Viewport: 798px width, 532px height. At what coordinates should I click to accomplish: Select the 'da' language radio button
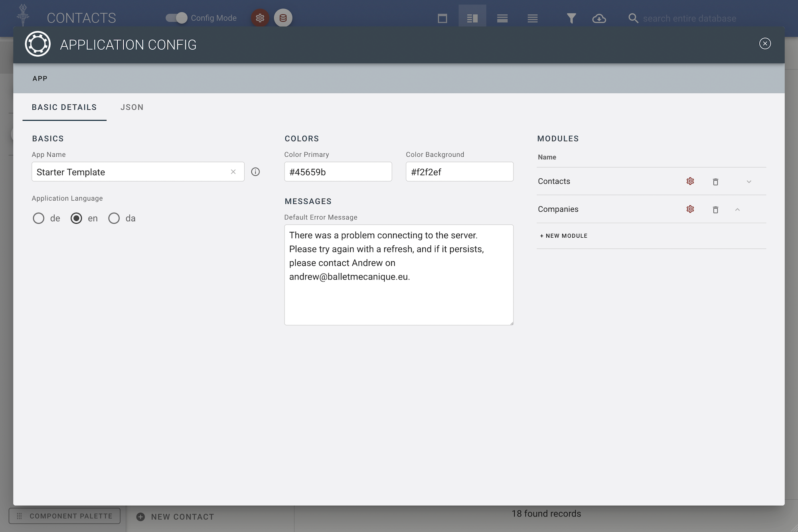click(114, 219)
